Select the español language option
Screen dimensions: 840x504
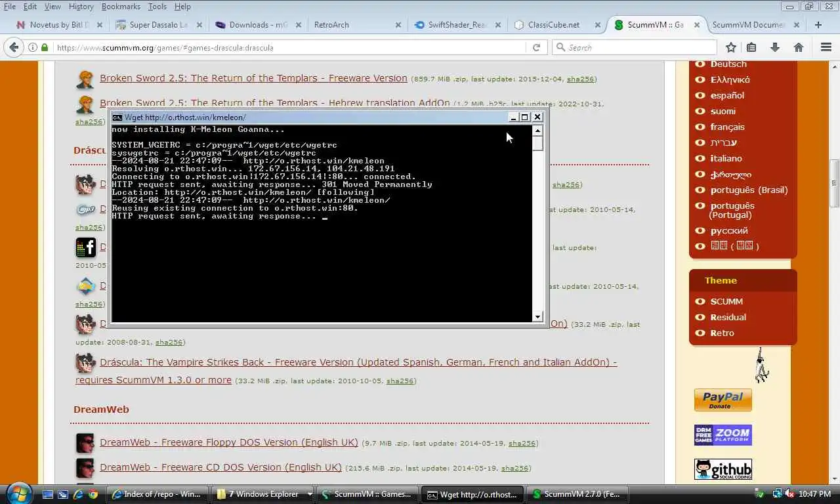(x=727, y=95)
